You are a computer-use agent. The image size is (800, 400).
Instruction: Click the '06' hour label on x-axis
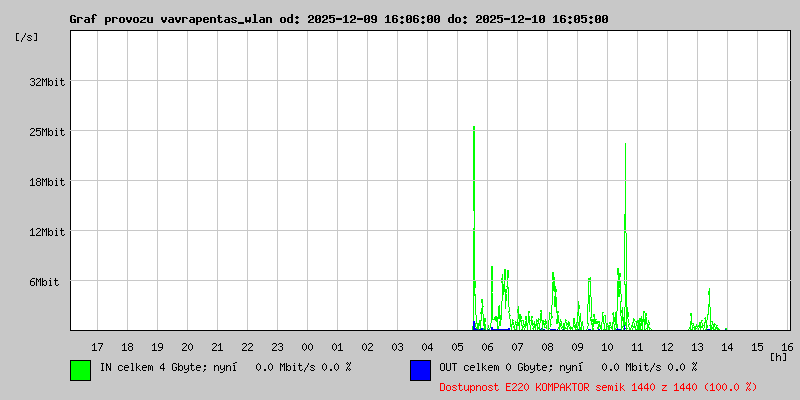[487, 347]
